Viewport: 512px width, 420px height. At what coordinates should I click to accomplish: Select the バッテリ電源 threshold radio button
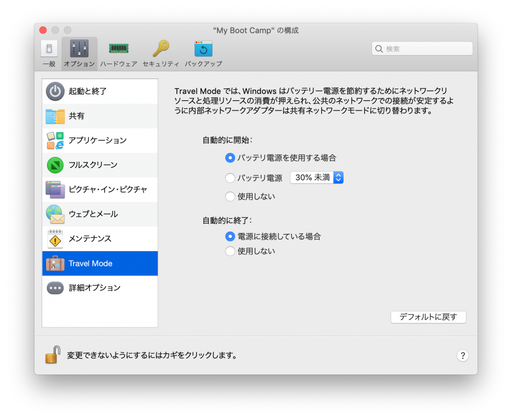pos(230,178)
